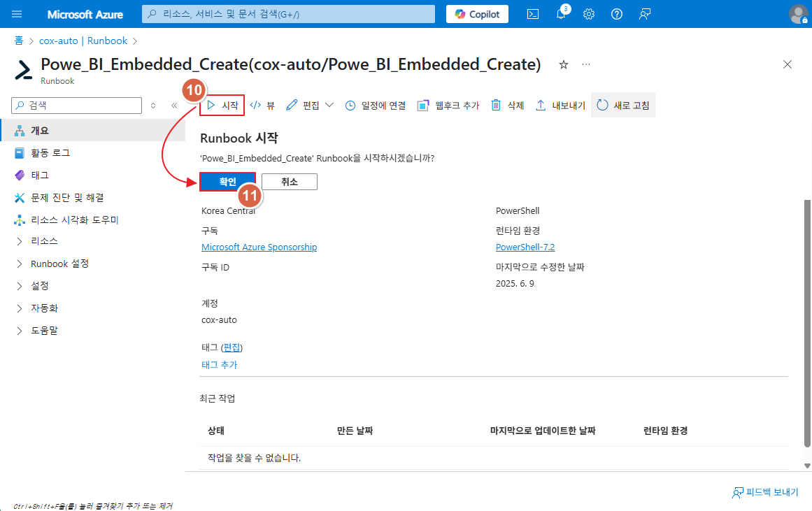
Task: Click the 태그 추가 link
Action: (219, 364)
